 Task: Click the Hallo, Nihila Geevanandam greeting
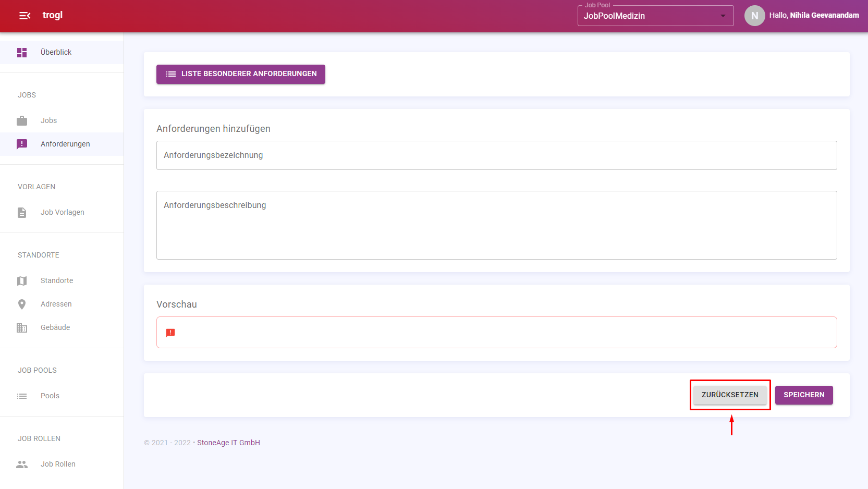pyautogui.click(x=814, y=15)
